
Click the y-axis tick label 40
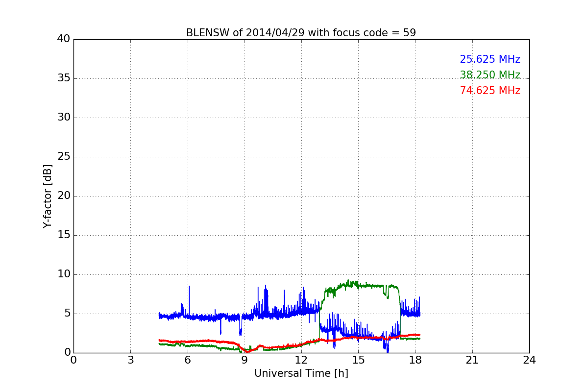point(64,39)
